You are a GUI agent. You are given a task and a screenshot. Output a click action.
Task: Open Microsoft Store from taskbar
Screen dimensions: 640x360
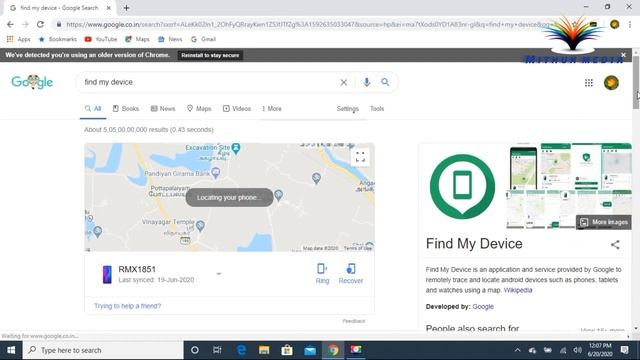(x=287, y=350)
